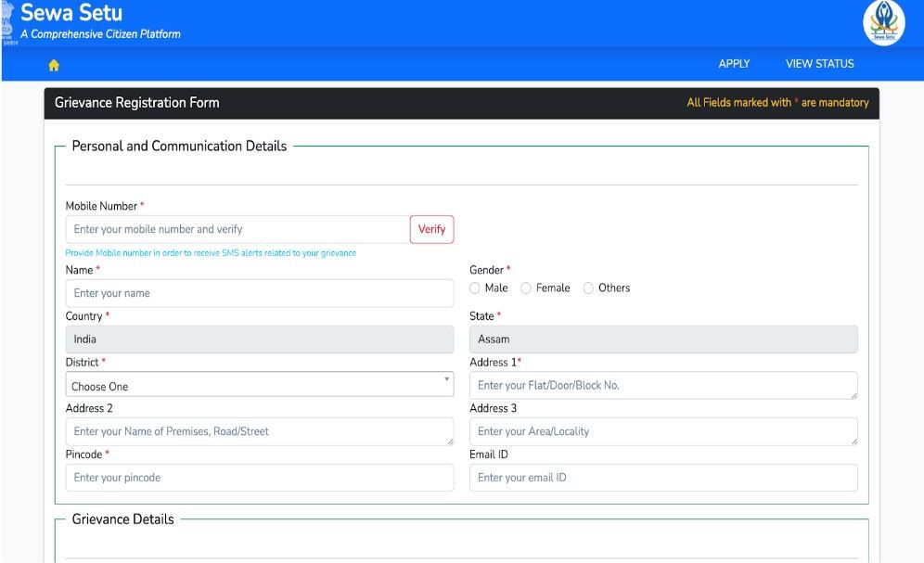Click the Email ID field
The width and height of the screenshot is (924, 563).
663,478
